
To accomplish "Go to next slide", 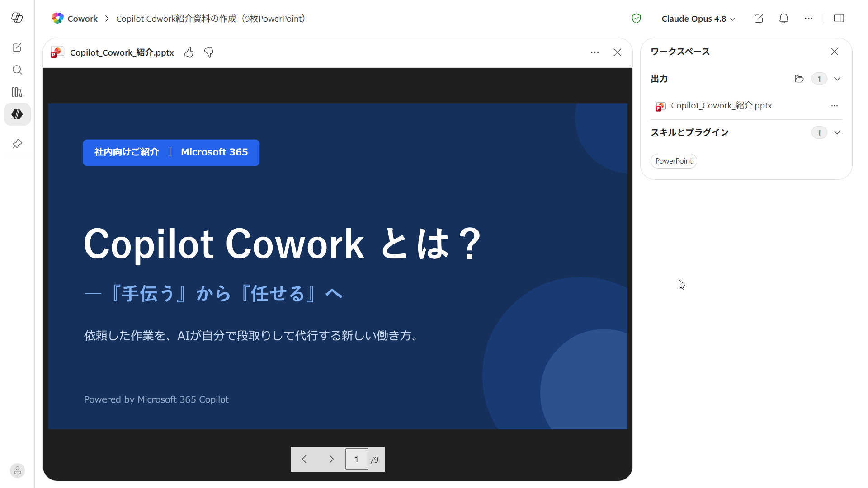I will click(331, 459).
